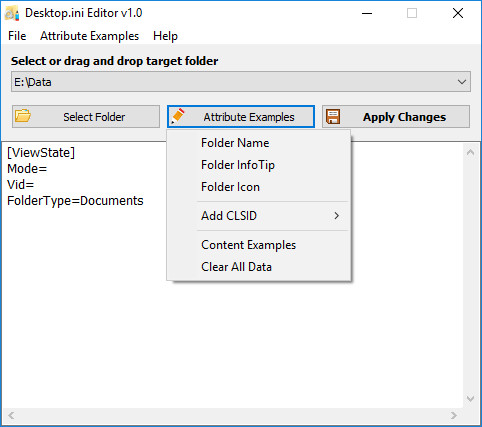Click the Desktop.ini Editor title bar icon

click(x=12, y=13)
